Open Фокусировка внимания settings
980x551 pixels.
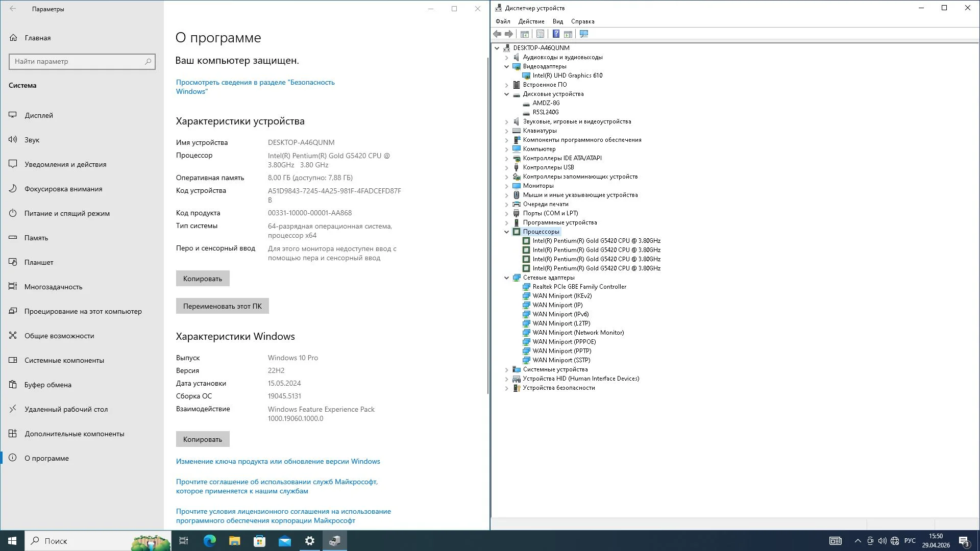point(82,189)
